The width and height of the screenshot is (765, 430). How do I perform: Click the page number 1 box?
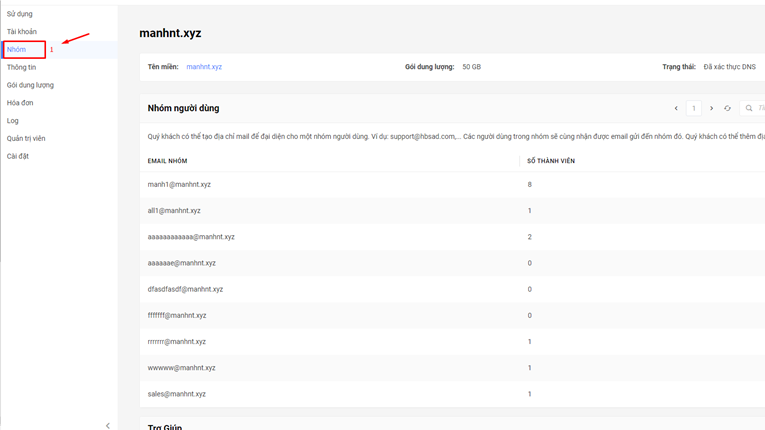click(x=693, y=108)
